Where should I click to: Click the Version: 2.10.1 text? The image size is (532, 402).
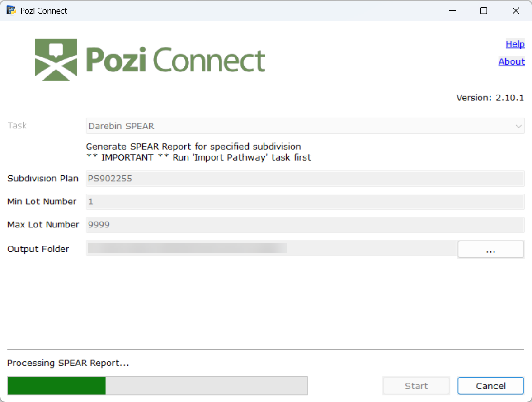(490, 98)
